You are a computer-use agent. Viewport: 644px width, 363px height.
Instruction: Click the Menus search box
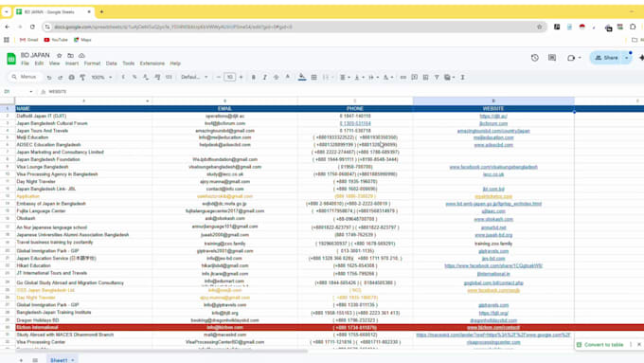click(26, 77)
